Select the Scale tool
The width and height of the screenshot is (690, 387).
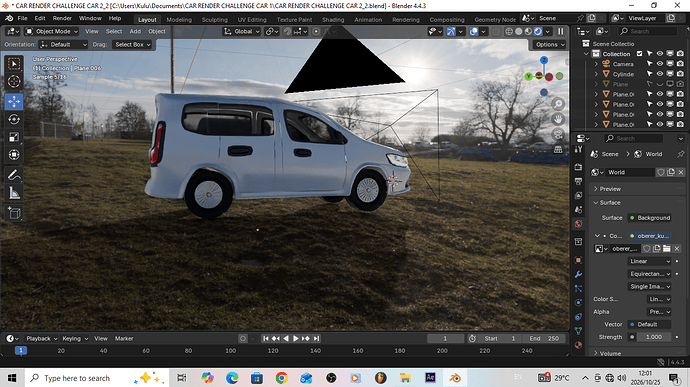14,137
